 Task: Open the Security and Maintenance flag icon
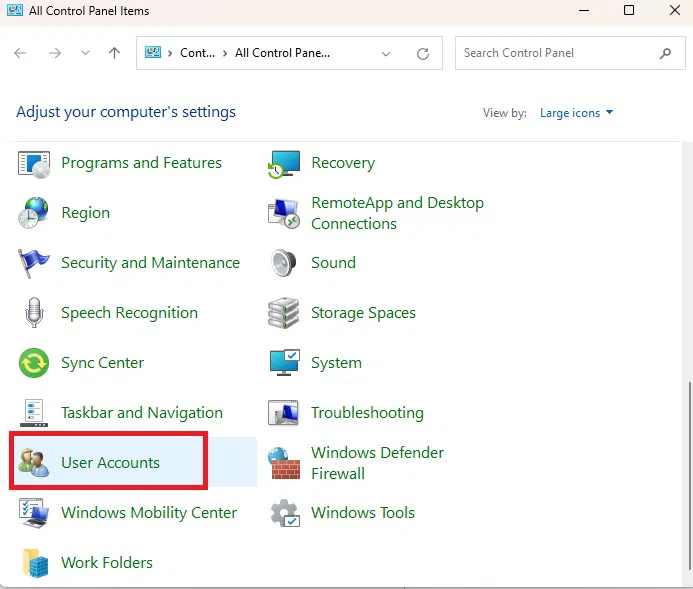point(34,263)
